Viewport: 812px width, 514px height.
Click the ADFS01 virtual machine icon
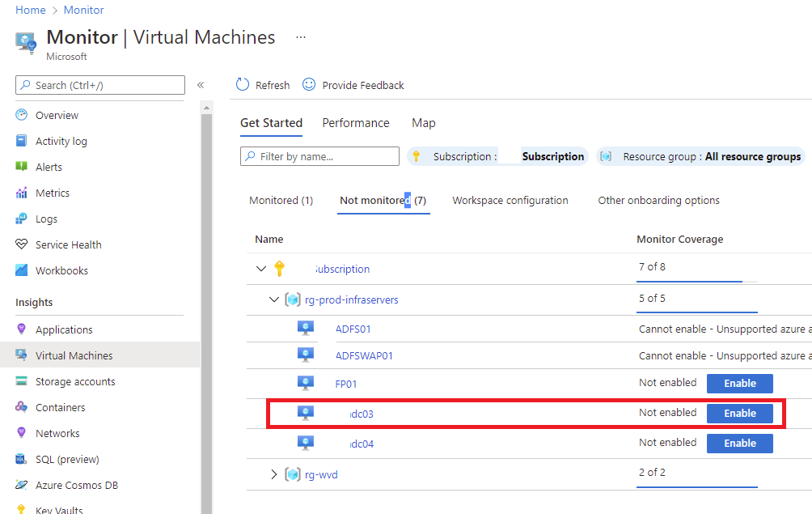click(306, 328)
